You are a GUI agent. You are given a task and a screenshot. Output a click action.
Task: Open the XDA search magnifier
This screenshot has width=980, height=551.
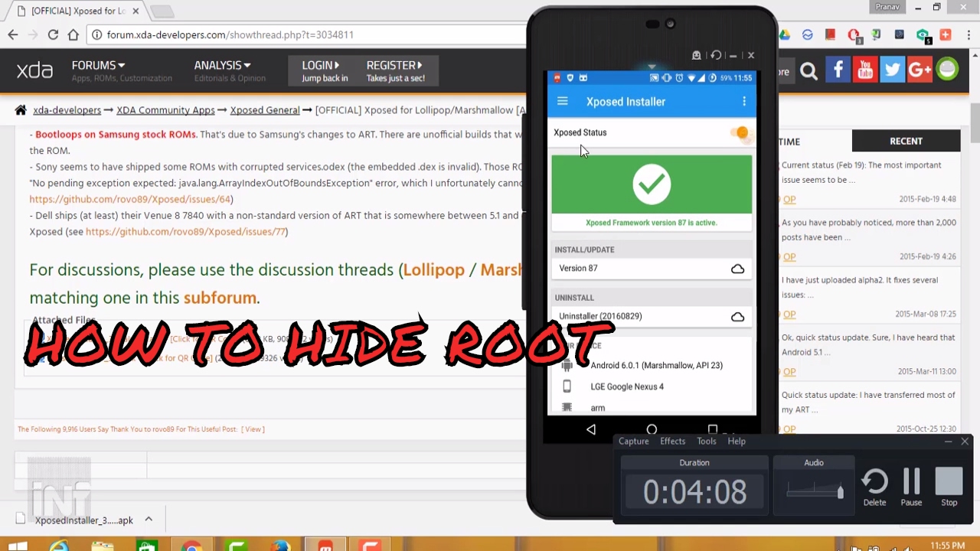click(808, 71)
